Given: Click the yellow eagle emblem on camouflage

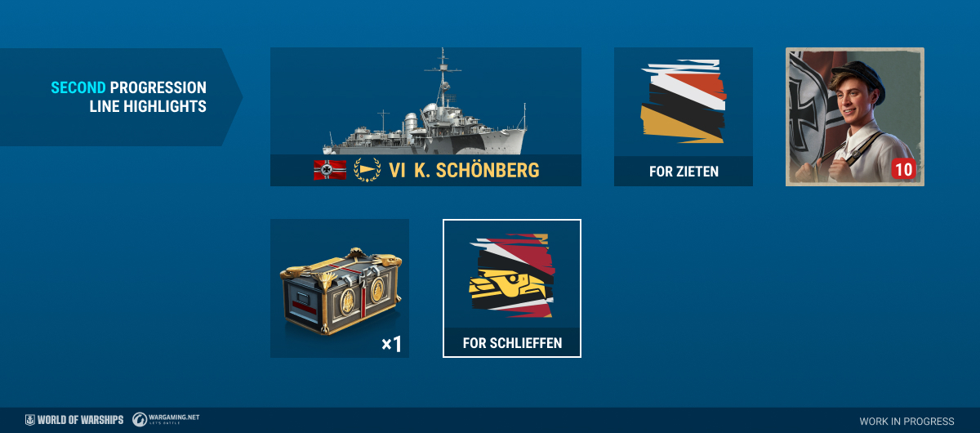Looking at the screenshot, I should tap(501, 284).
